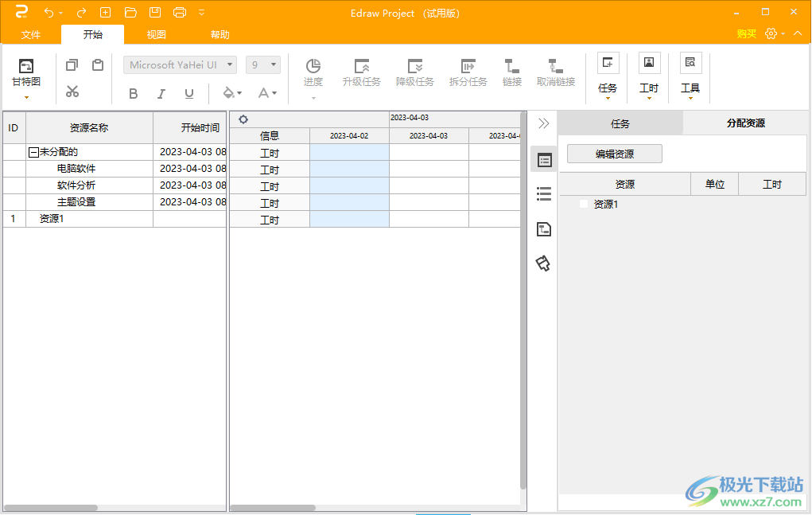Click 降级任务 demote task icon
The width and height of the screenshot is (812, 515).
415,72
